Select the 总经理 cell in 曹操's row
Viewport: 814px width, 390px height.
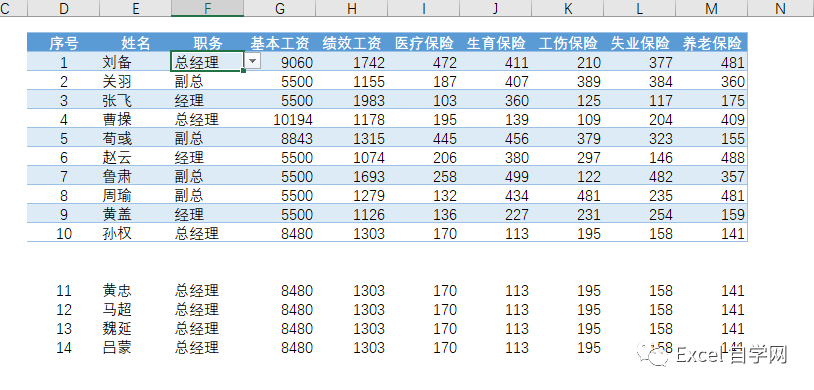point(208,119)
